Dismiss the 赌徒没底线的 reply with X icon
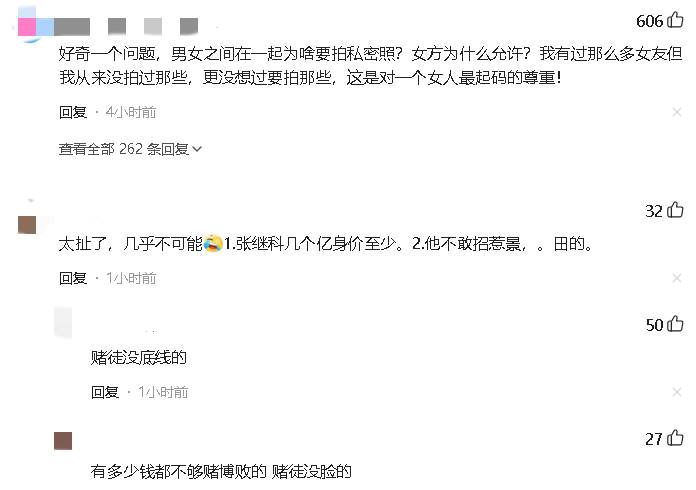This screenshot has height=490, width=696. pos(676,392)
